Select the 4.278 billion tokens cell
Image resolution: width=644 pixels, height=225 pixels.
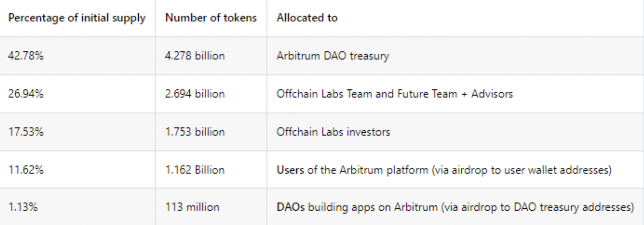pos(211,56)
